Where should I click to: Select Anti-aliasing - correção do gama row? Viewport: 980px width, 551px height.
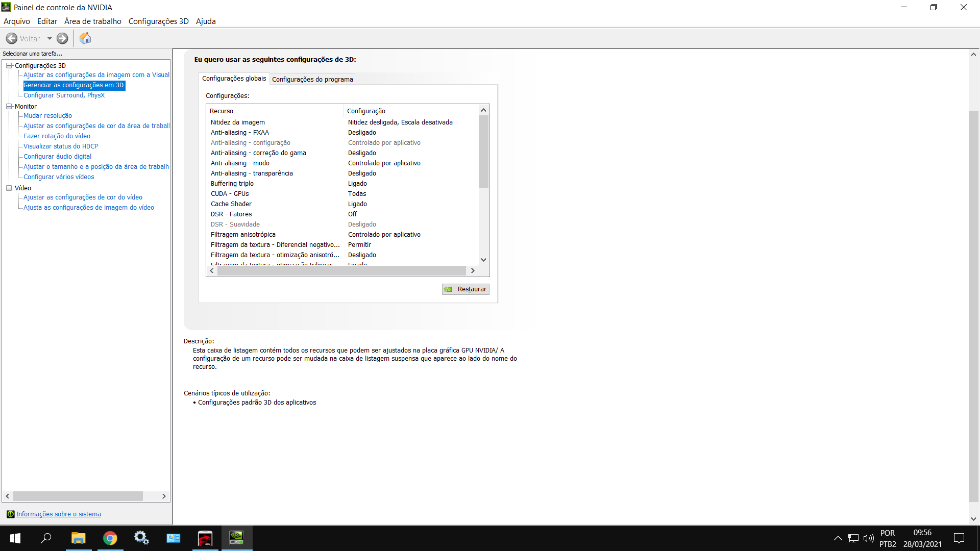click(342, 153)
